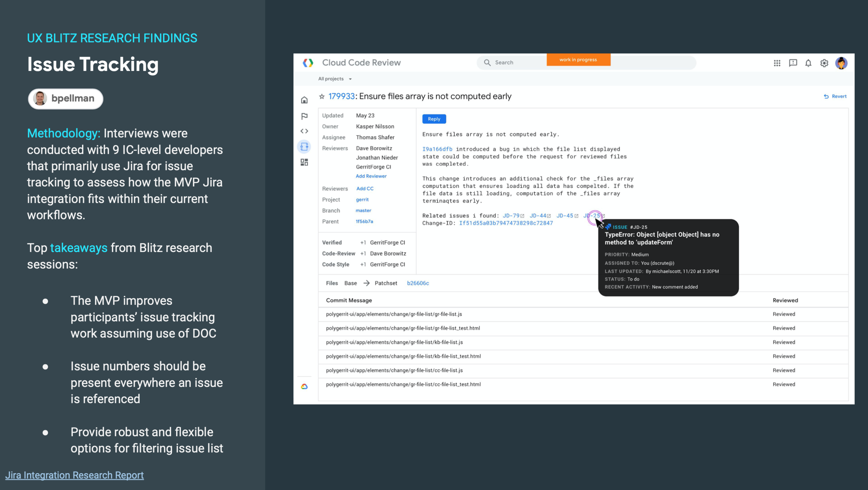The height and width of the screenshot is (490, 868).
Task: Click the home icon in left sidebar
Action: (x=304, y=100)
